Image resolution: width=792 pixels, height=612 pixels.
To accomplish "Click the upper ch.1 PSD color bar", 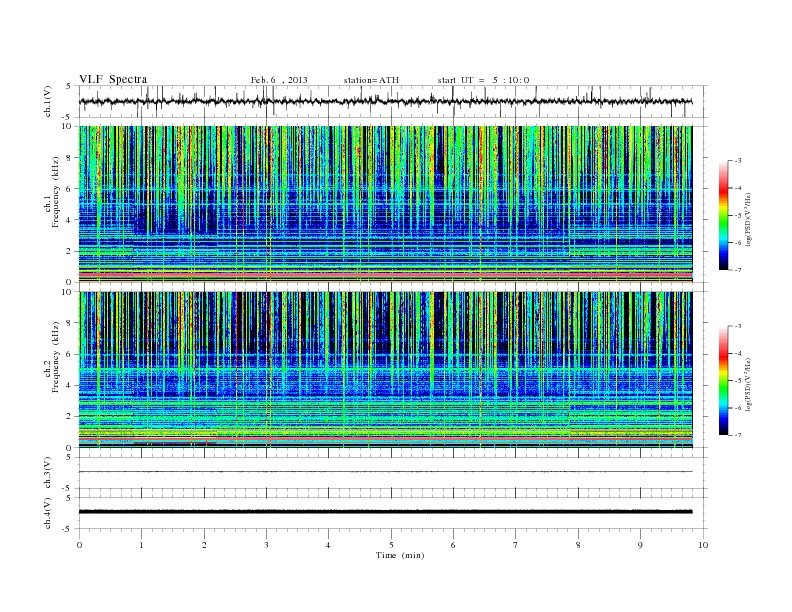I will click(x=723, y=215).
